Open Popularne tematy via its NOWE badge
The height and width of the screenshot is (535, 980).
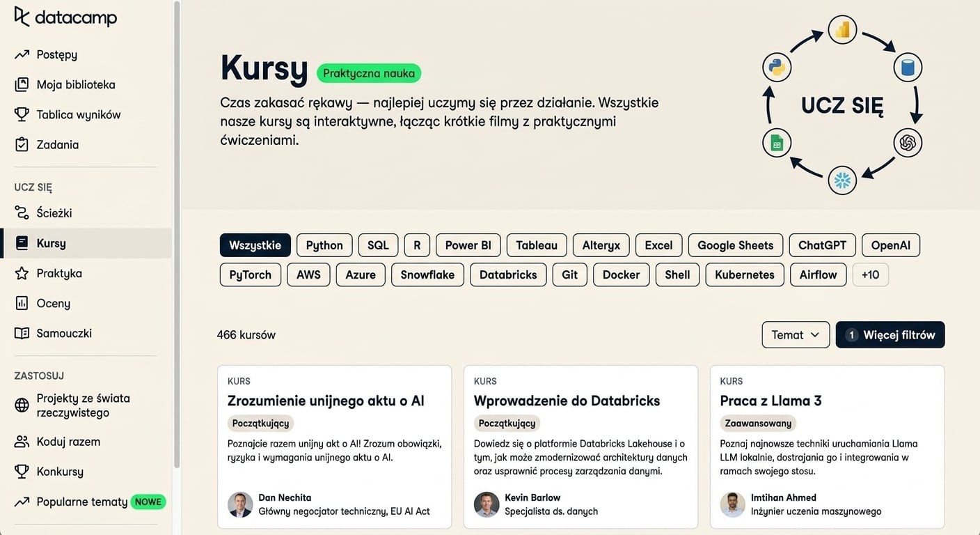(148, 502)
